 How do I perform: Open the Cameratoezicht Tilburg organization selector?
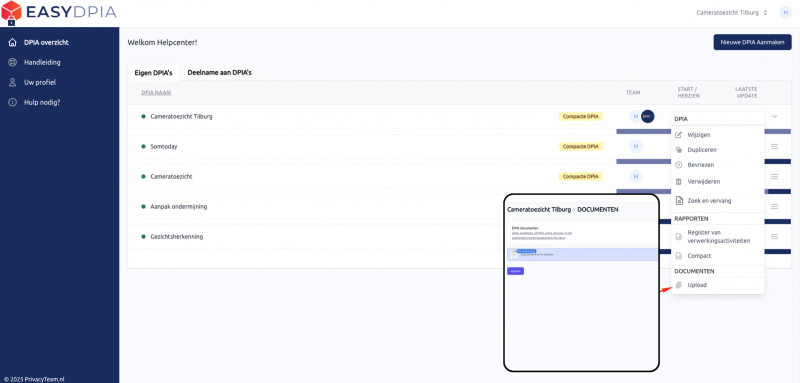click(x=732, y=13)
